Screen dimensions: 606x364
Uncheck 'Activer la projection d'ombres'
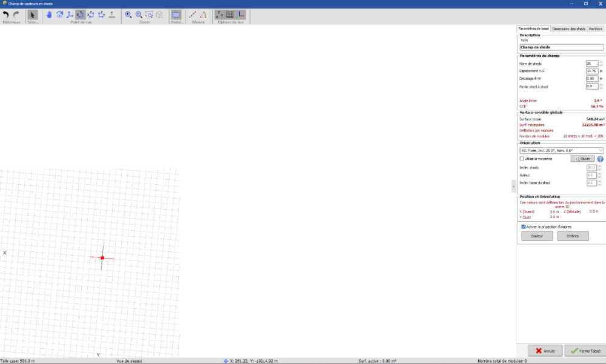(x=524, y=227)
